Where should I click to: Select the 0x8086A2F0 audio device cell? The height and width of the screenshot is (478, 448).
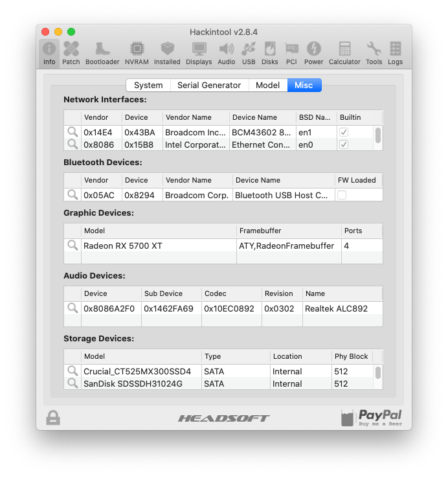(x=111, y=308)
